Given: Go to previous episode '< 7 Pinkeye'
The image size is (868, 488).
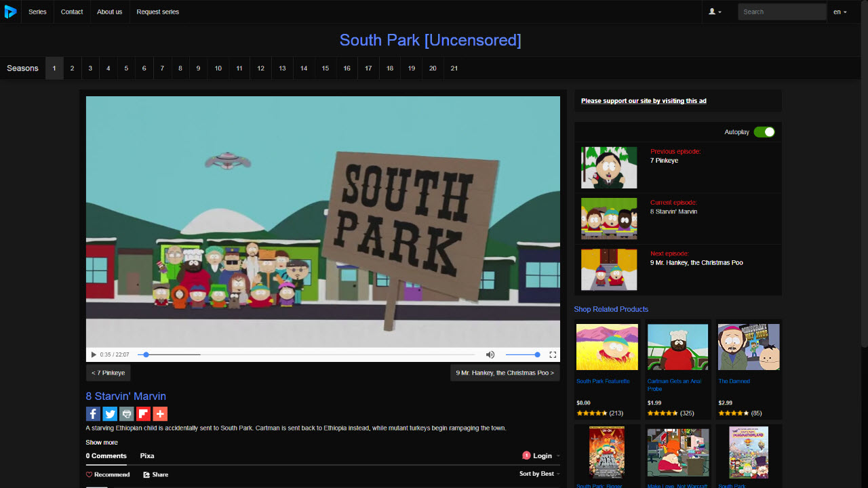Looking at the screenshot, I should click(108, 373).
